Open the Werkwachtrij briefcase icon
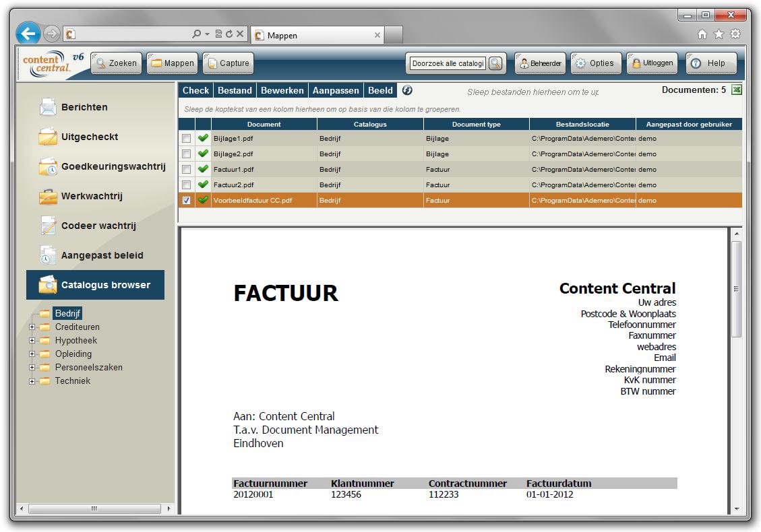Screen dimensions: 761x532 (x=48, y=196)
